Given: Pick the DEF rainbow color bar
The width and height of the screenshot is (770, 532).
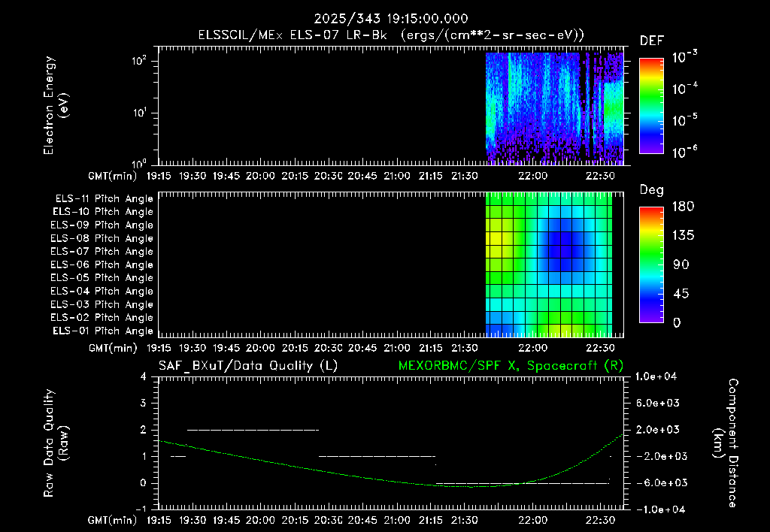Looking at the screenshot, I should [651, 105].
